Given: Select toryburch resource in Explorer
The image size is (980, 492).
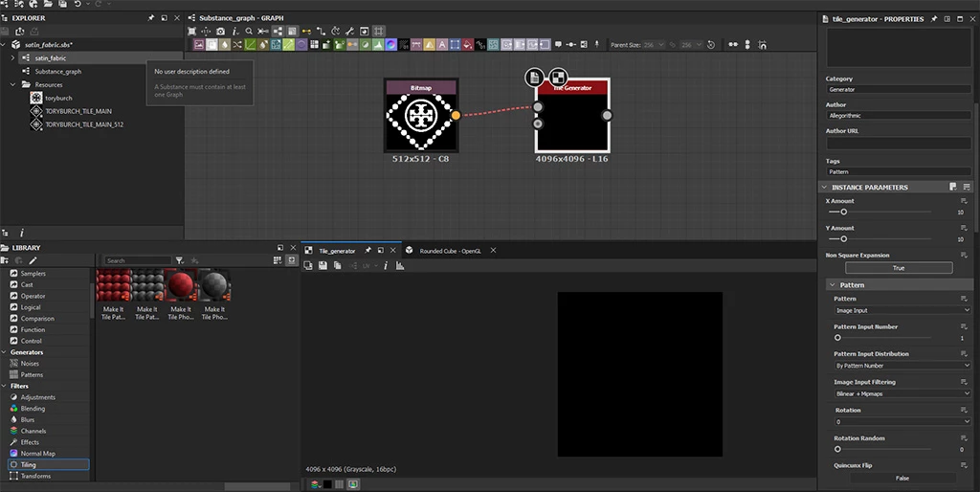Looking at the screenshot, I should tap(58, 99).
